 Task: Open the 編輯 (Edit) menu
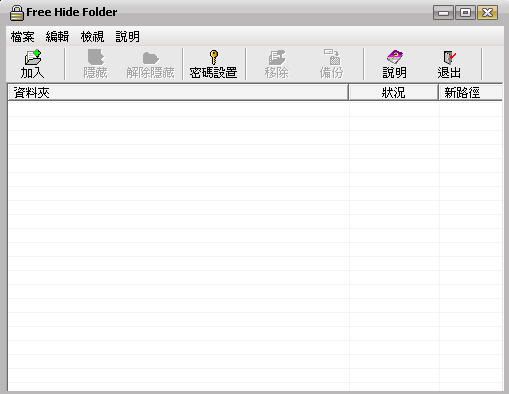(x=57, y=36)
